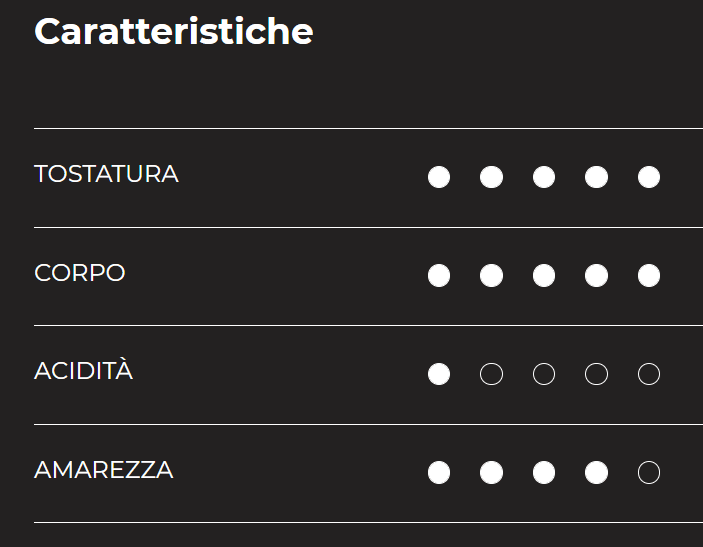Click the third filled dot in TOSTATURA row
This screenshot has height=547, width=703.
544,177
